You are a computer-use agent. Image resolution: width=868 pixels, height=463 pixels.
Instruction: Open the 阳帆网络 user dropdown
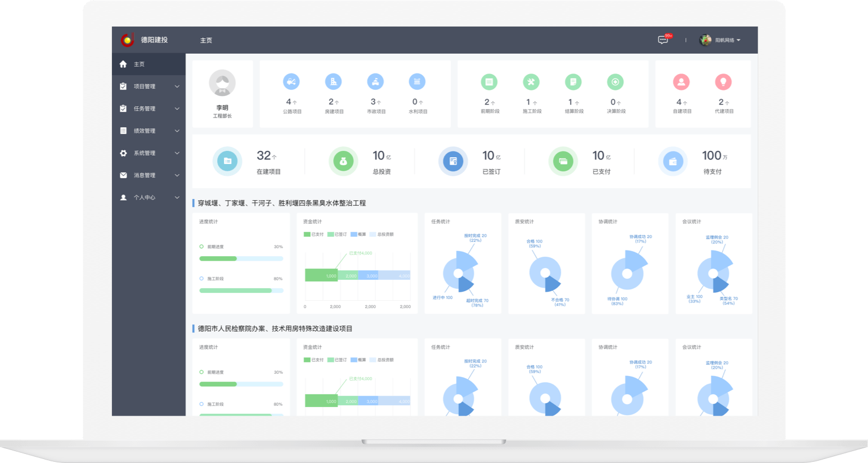coord(721,40)
